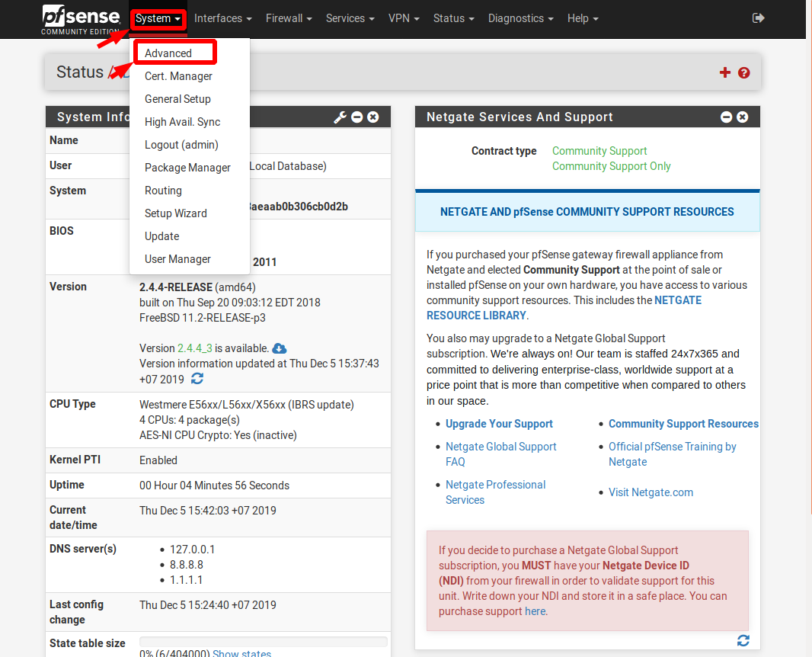Screen dimensions: 812x657
Task: Click the red plus add widget icon
Action: click(725, 72)
